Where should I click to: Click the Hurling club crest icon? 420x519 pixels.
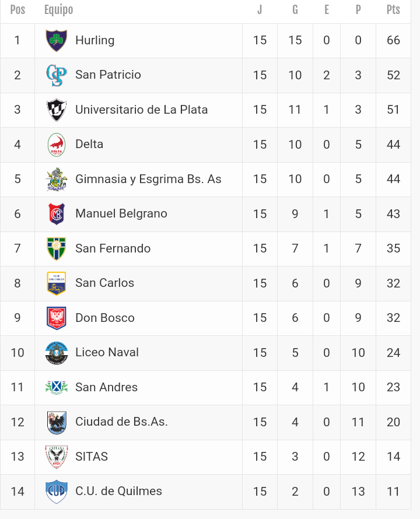click(57, 40)
